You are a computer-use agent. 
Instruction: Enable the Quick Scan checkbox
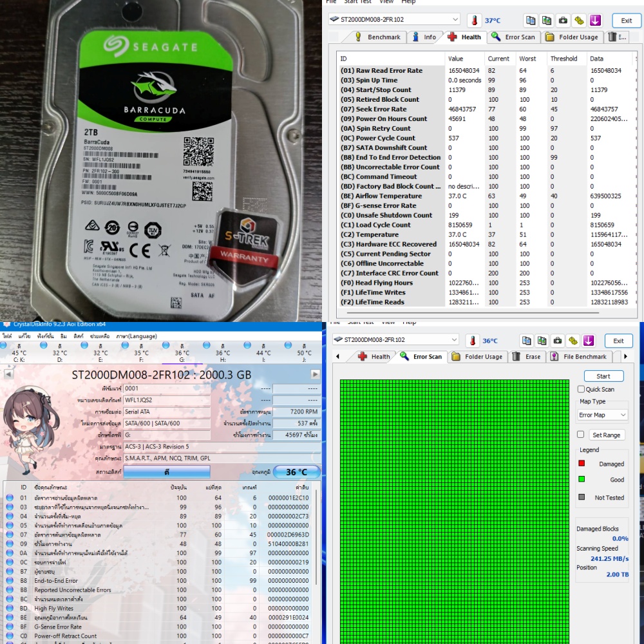[x=581, y=389]
